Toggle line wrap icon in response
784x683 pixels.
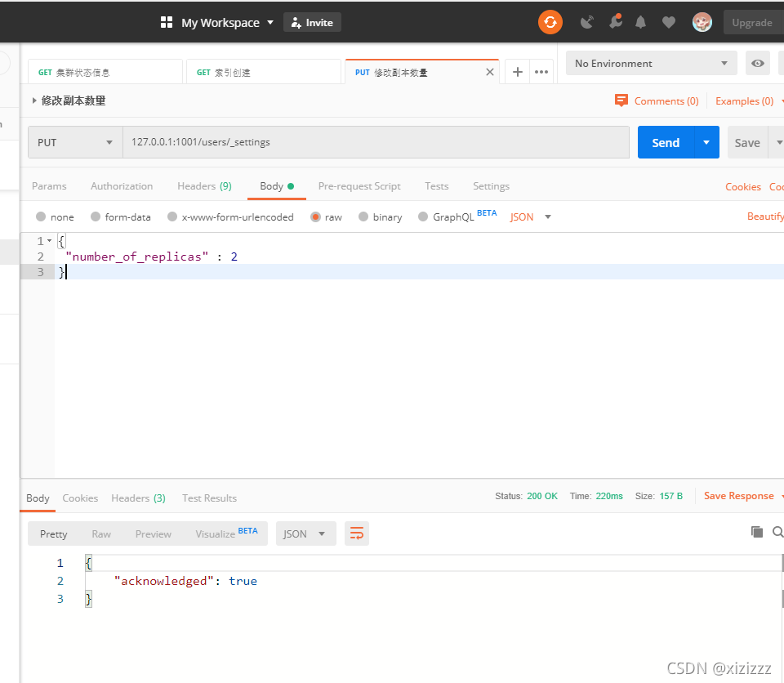pyautogui.click(x=357, y=533)
